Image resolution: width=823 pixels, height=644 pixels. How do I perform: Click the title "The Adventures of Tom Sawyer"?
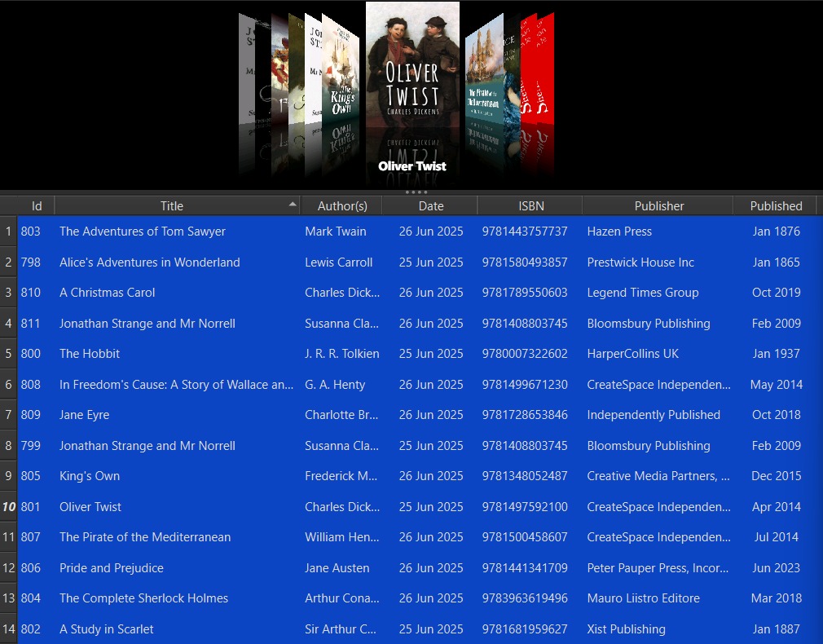[x=143, y=232]
